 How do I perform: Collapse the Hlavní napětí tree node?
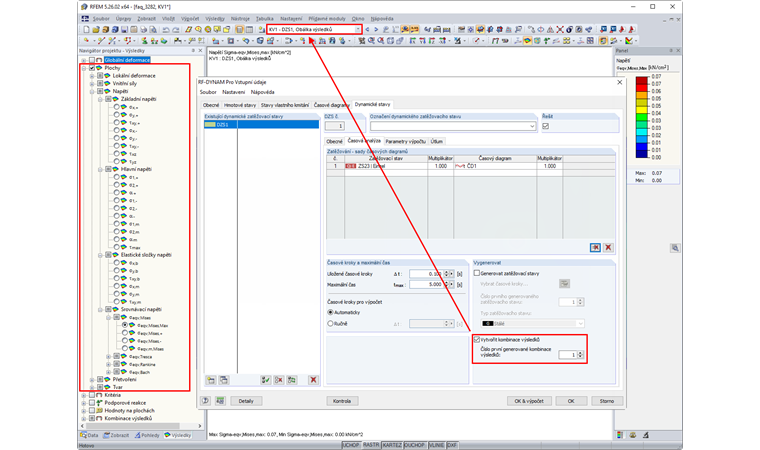point(100,170)
